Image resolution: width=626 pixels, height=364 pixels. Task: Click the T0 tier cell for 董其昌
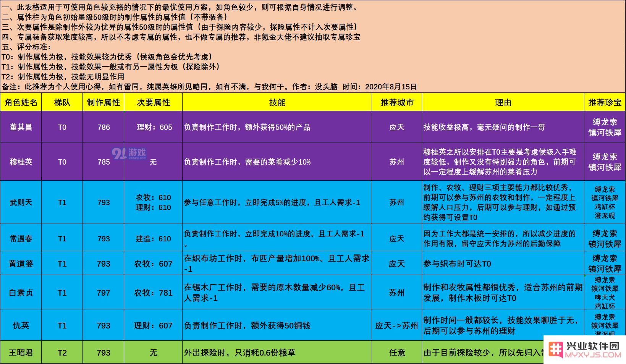click(x=62, y=127)
